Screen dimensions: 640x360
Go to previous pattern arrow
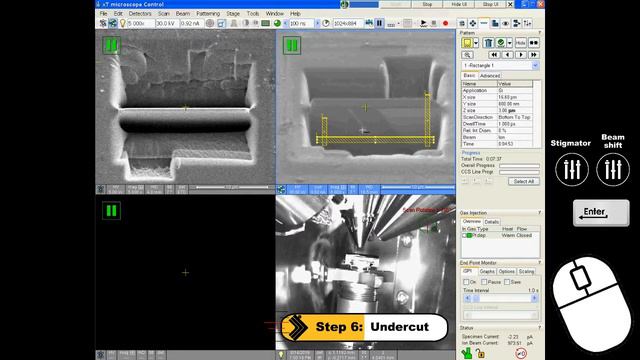click(x=507, y=55)
